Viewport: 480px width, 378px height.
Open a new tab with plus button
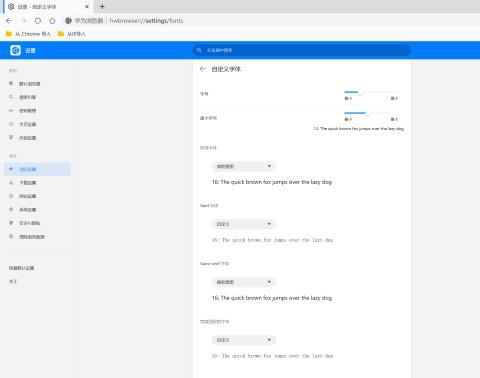coord(102,6)
